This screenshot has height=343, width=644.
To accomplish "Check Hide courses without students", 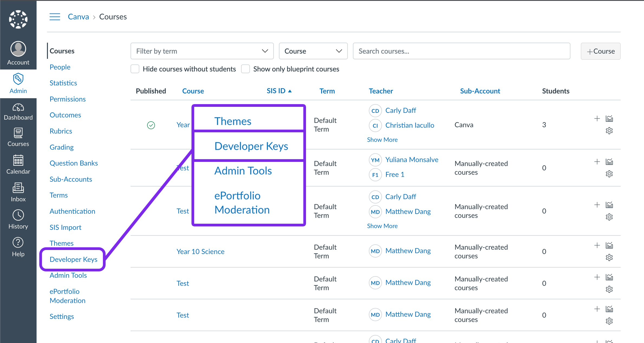I will click(x=135, y=69).
